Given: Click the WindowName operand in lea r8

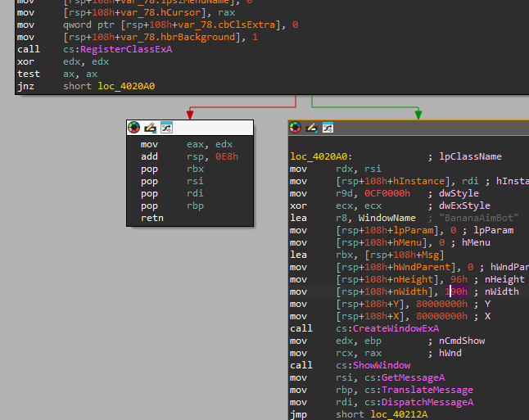Looking at the screenshot, I should coord(387,218).
